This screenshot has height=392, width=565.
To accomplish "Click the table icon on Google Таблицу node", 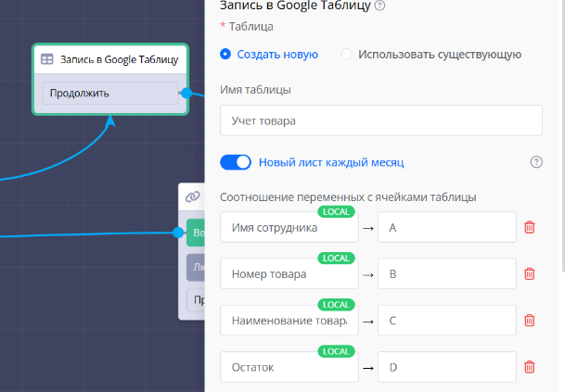I will pyautogui.click(x=46, y=59).
